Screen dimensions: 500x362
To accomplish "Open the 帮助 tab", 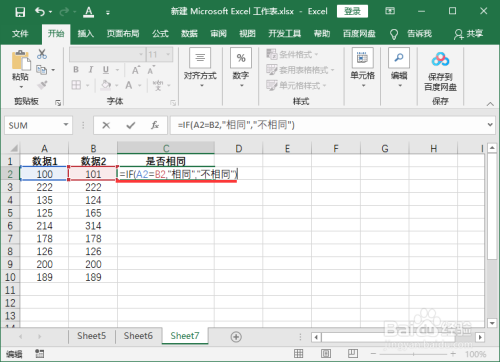I will click(322, 33).
